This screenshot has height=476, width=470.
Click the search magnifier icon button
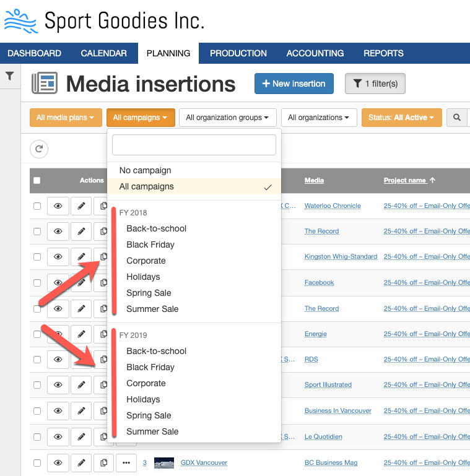coord(457,118)
